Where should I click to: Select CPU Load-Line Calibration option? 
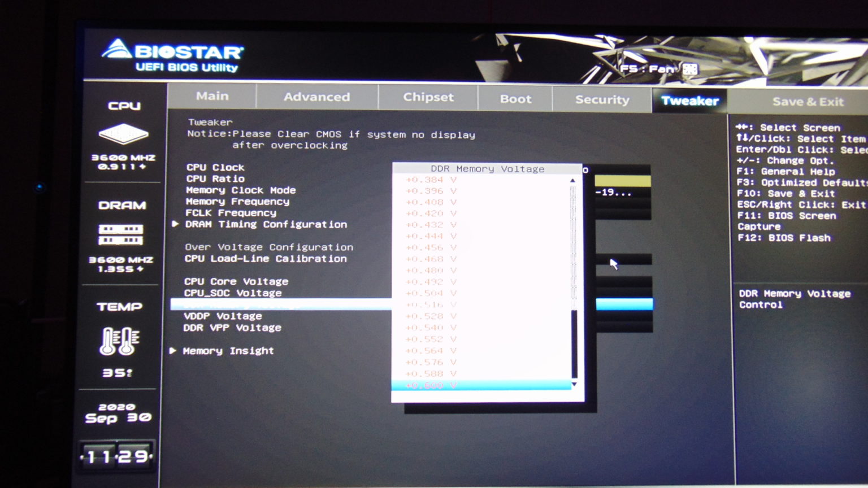pyautogui.click(x=266, y=259)
